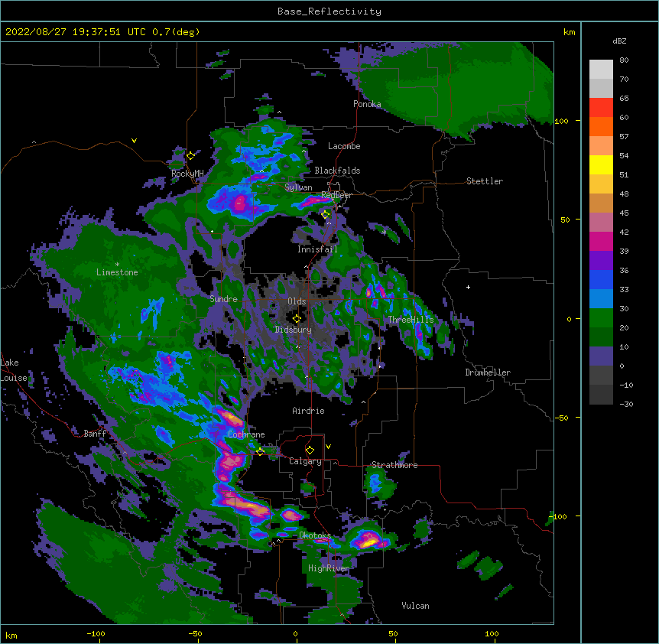The height and width of the screenshot is (644, 659).
Task: Click the Lake Louise label
Action: pyautogui.click(x=13, y=370)
